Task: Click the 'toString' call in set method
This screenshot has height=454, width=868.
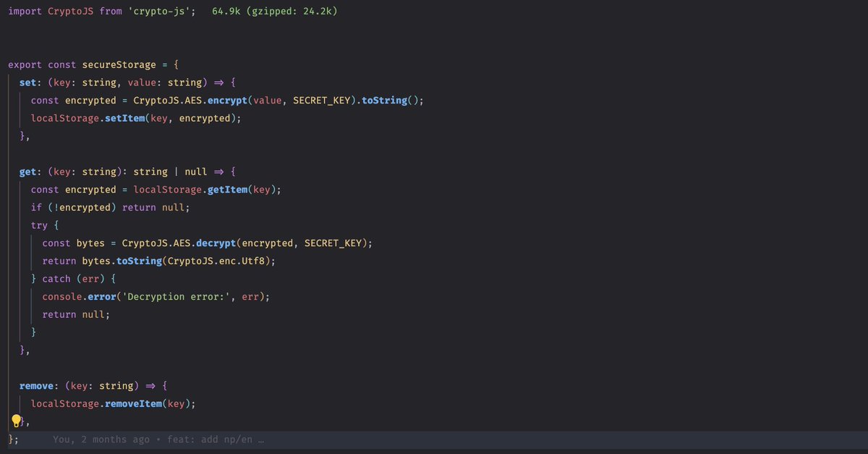Action: click(384, 101)
